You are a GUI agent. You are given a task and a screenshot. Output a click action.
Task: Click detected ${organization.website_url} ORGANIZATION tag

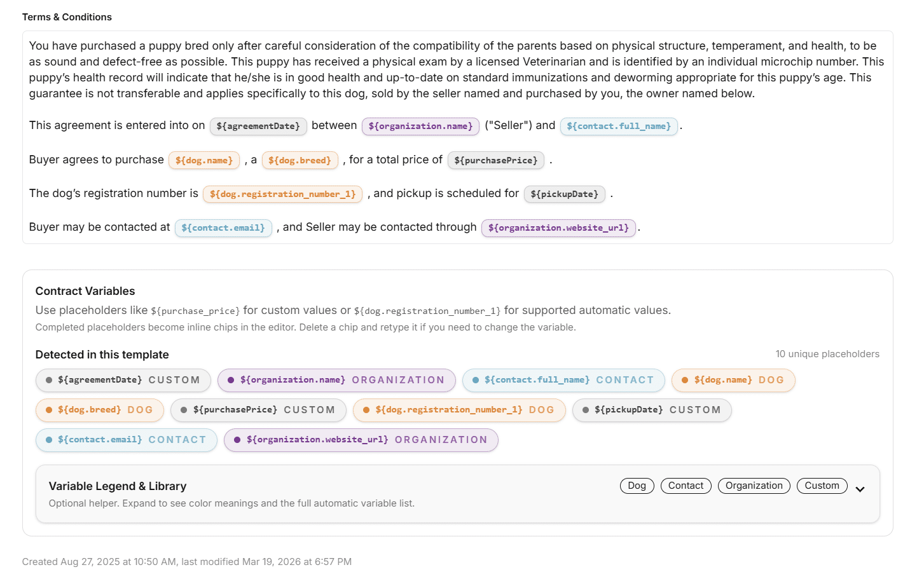tap(361, 440)
